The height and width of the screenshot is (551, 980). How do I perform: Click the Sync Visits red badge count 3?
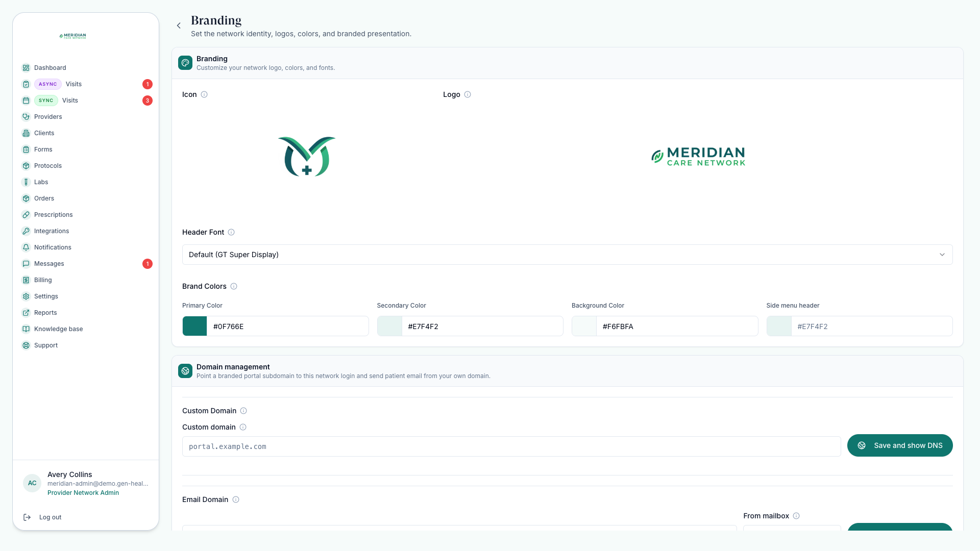coord(148,101)
